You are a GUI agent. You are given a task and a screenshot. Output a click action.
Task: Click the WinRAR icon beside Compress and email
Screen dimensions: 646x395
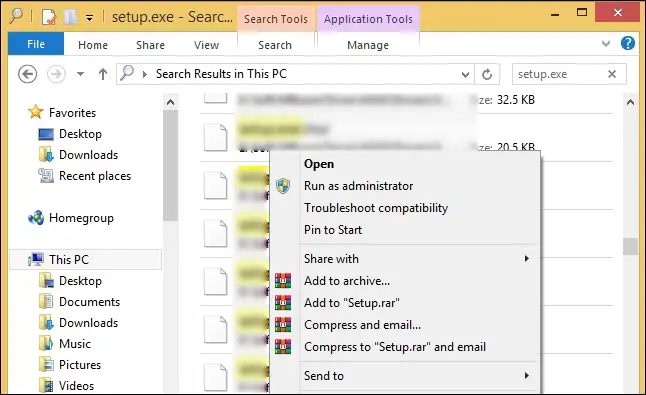pos(283,325)
